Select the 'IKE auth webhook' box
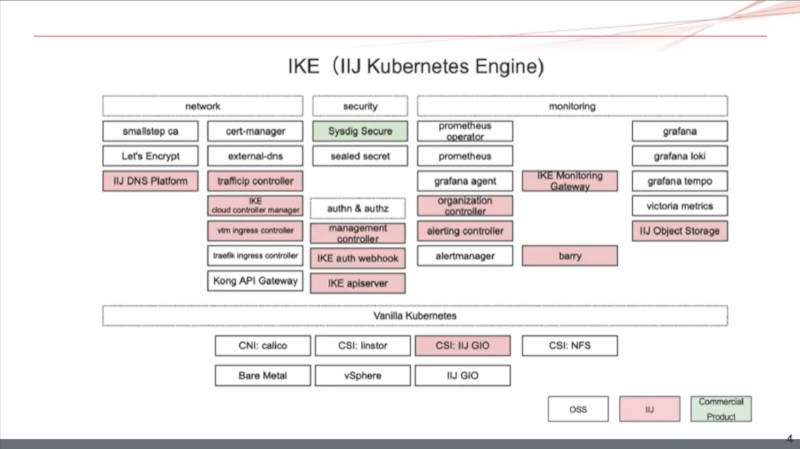Viewport: 800px width, 449px height. (x=358, y=258)
